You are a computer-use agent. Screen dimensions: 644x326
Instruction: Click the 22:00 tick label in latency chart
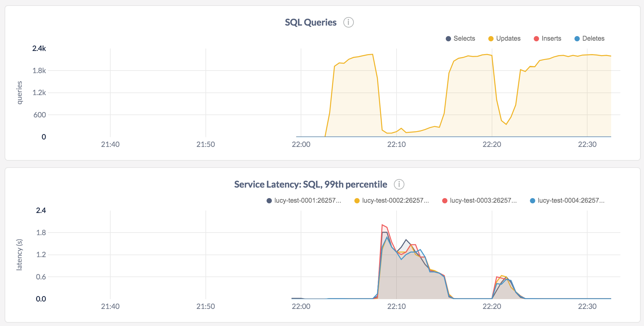301,306
